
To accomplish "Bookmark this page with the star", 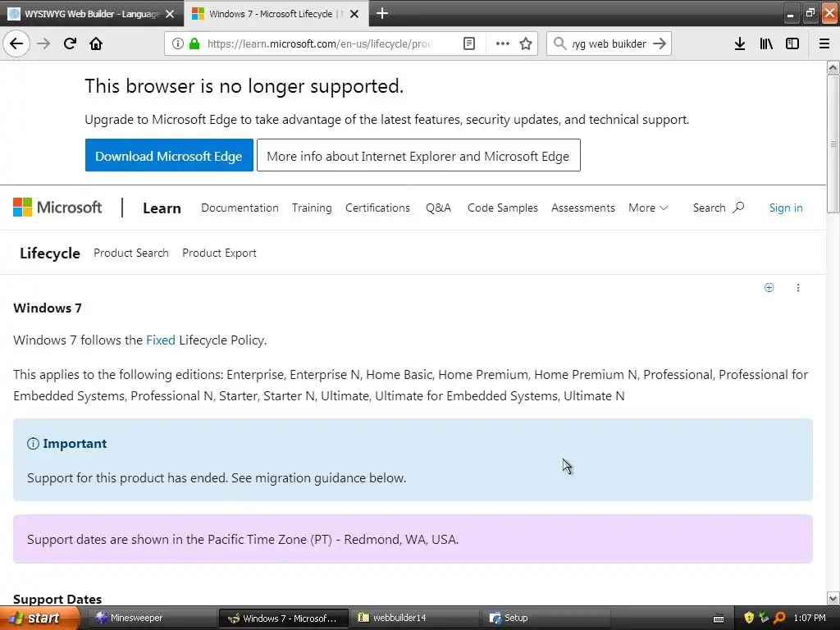I will pos(526,43).
